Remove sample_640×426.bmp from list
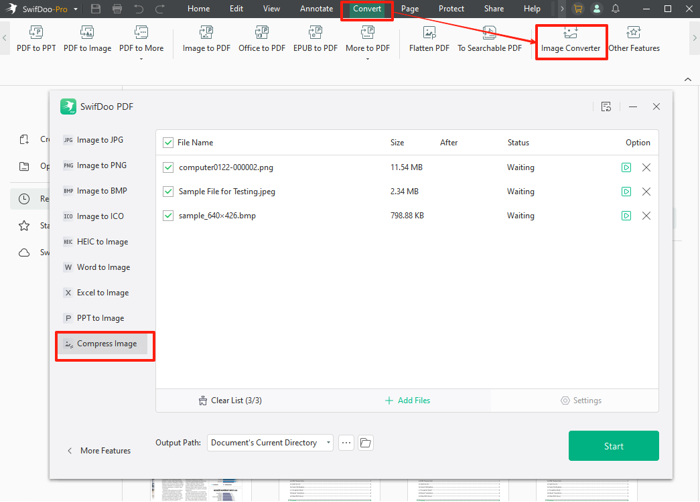700x502 pixels. [x=646, y=216]
